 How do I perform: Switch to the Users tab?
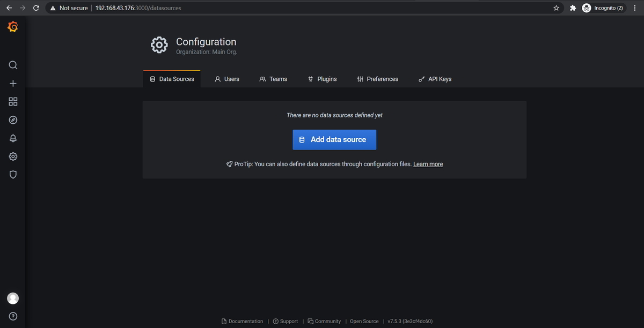(x=227, y=79)
